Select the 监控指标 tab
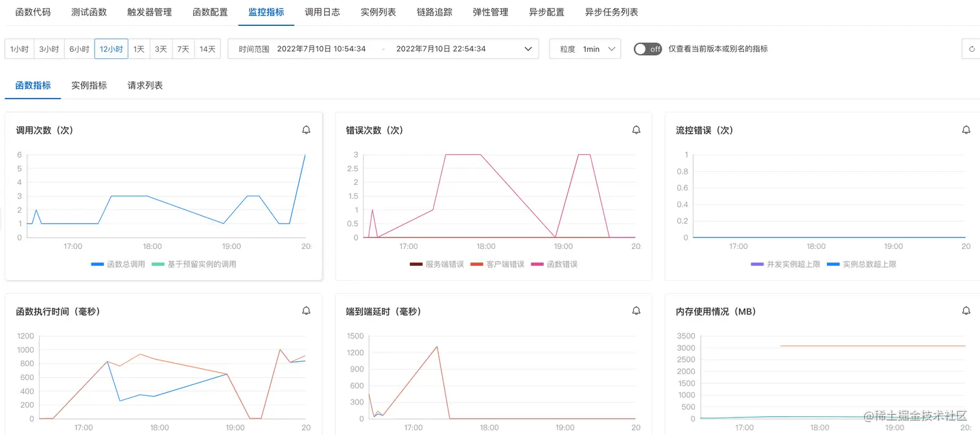Image resolution: width=980 pixels, height=435 pixels. click(266, 12)
